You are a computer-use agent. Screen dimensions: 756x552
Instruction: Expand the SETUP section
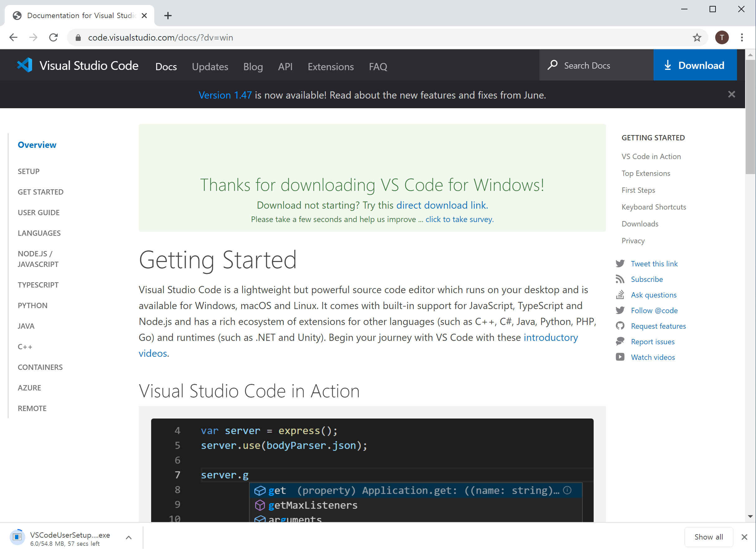29,172
